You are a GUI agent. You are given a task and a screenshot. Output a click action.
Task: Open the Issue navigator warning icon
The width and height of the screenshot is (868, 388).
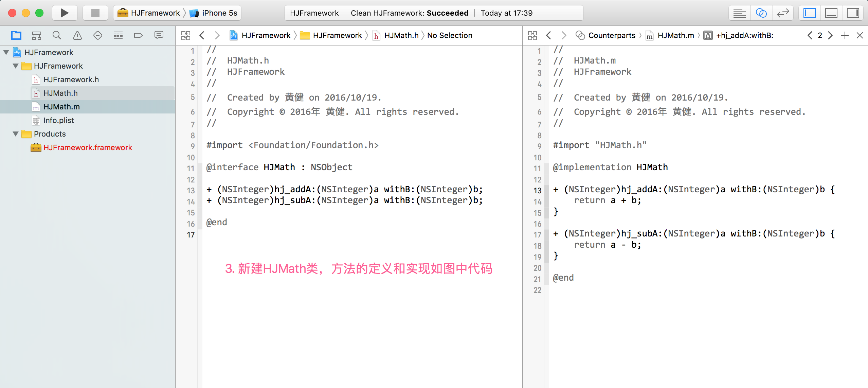click(x=77, y=35)
